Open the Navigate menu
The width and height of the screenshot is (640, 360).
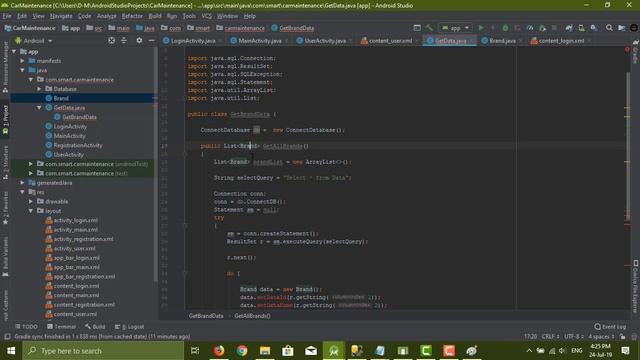click(x=61, y=16)
